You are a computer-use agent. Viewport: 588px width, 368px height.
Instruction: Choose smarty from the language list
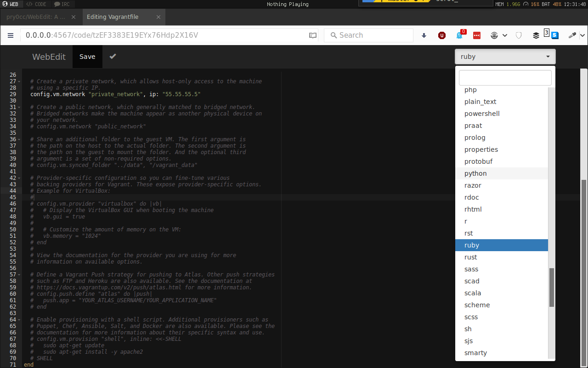(502, 353)
